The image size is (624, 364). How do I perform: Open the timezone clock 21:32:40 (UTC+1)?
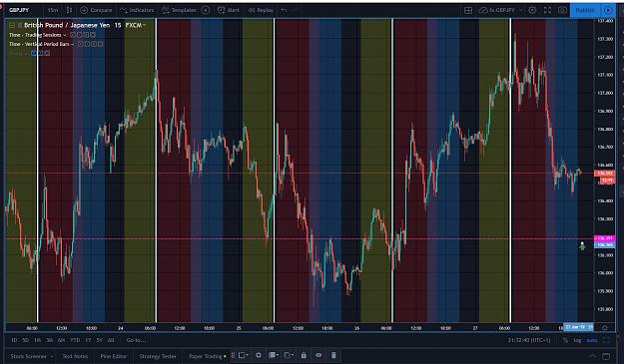coord(528,340)
